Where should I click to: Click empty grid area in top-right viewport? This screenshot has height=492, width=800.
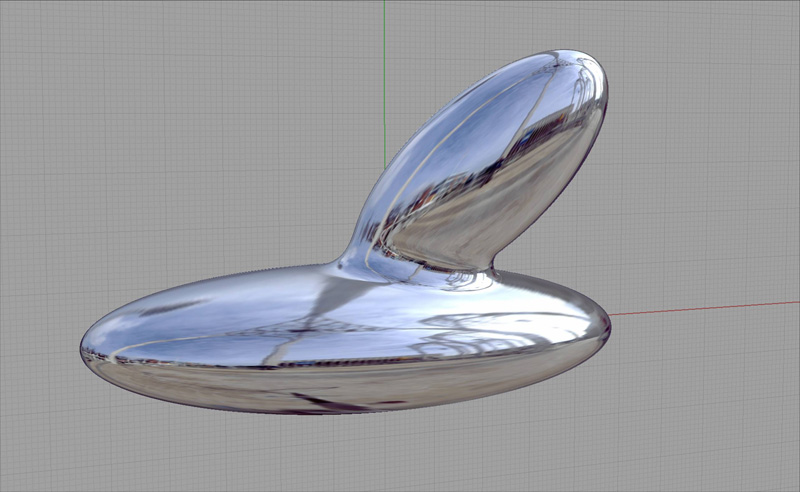point(700,100)
